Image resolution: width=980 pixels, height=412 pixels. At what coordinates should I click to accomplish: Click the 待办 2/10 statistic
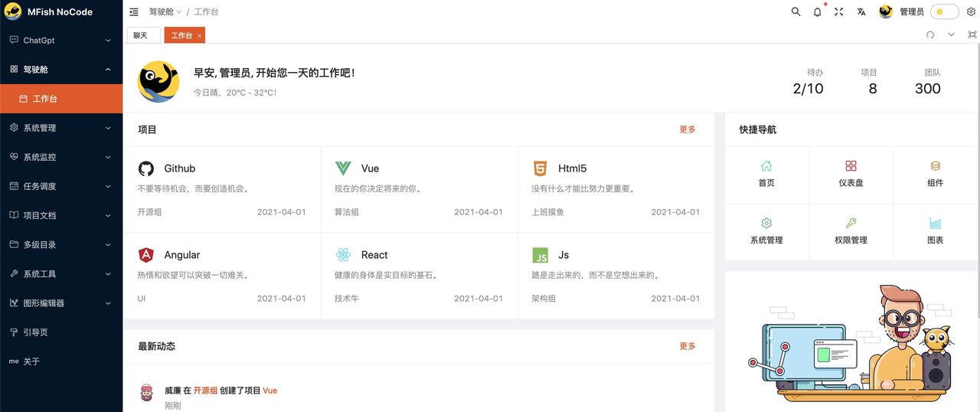808,81
